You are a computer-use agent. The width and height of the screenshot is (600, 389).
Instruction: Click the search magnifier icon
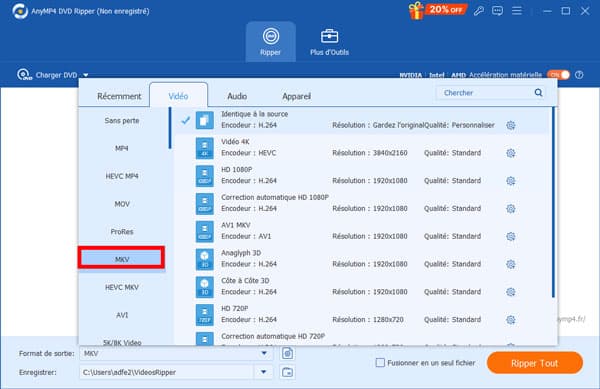tap(538, 93)
